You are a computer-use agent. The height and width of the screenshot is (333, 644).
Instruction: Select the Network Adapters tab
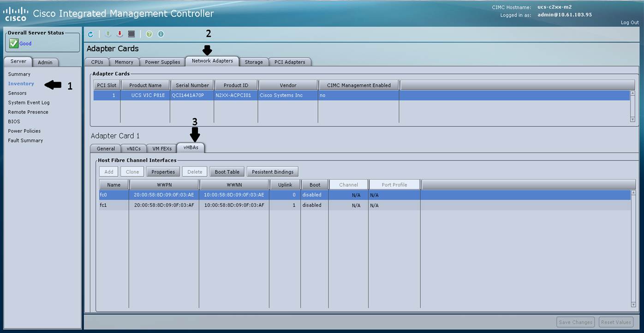point(212,61)
